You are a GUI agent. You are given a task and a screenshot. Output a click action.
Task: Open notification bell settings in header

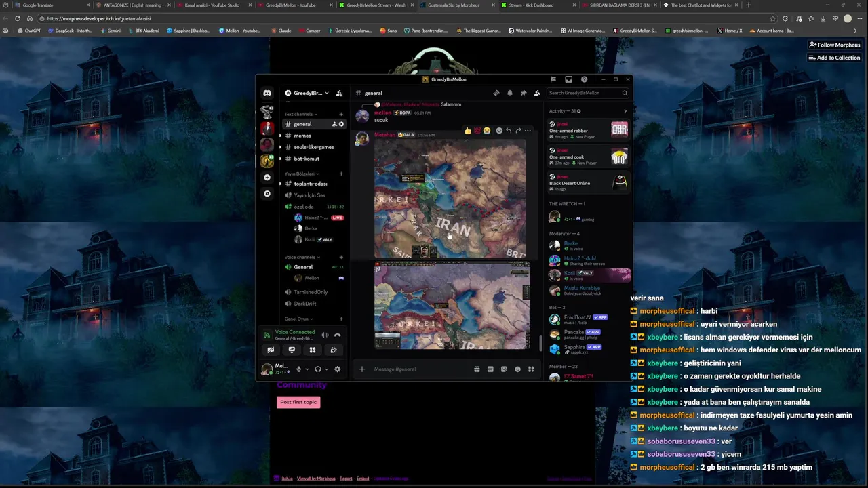510,93
